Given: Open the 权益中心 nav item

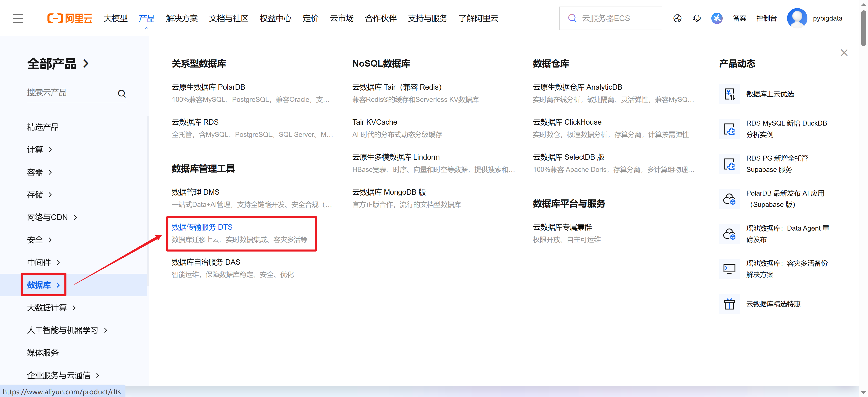Looking at the screenshot, I should tap(275, 18).
